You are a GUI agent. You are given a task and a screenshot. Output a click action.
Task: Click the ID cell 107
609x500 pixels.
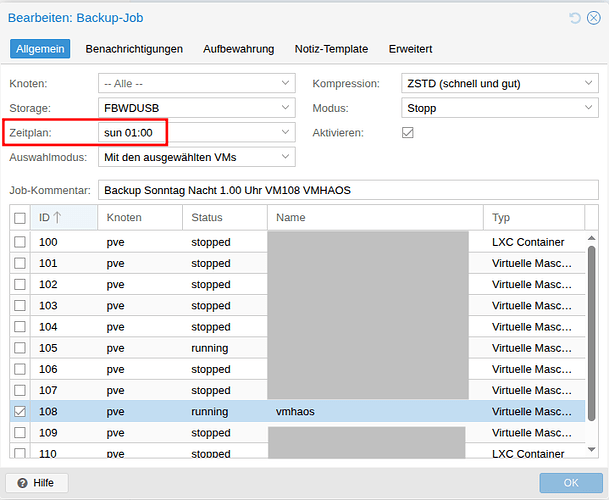click(x=48, y=390)
